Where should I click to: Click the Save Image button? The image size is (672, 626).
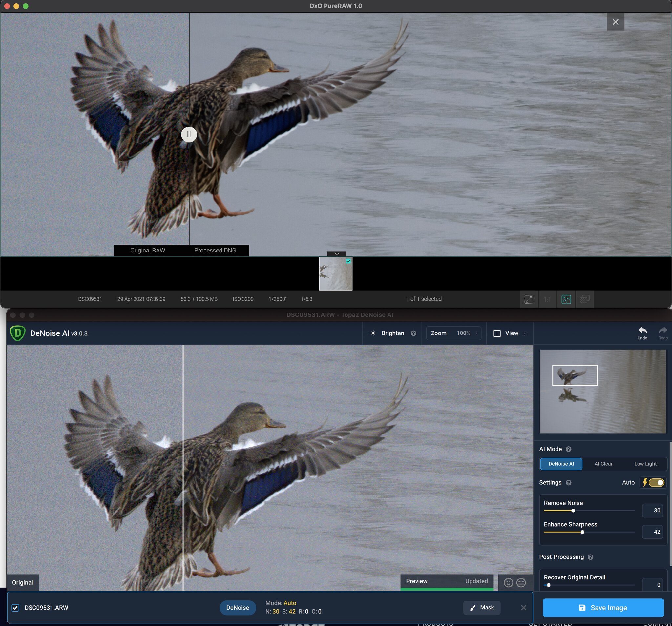603,607
